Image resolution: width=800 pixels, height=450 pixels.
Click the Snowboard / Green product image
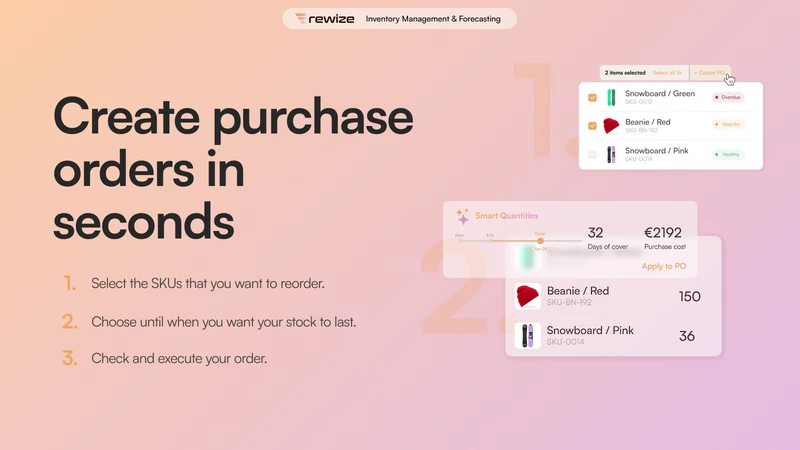(611, 97)
